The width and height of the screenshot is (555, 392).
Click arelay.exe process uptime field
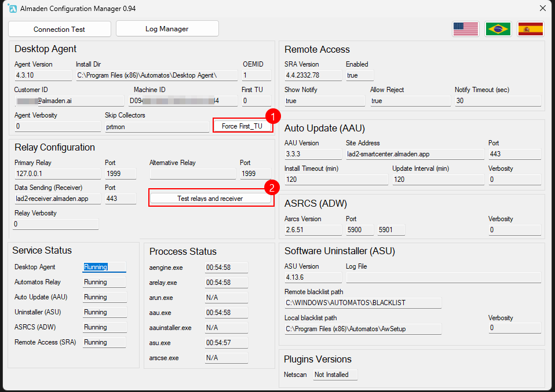pos(227,283)
